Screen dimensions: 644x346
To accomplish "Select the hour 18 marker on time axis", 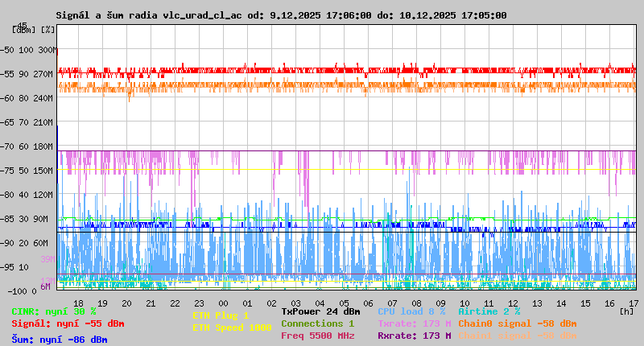I will click(78, 303).
